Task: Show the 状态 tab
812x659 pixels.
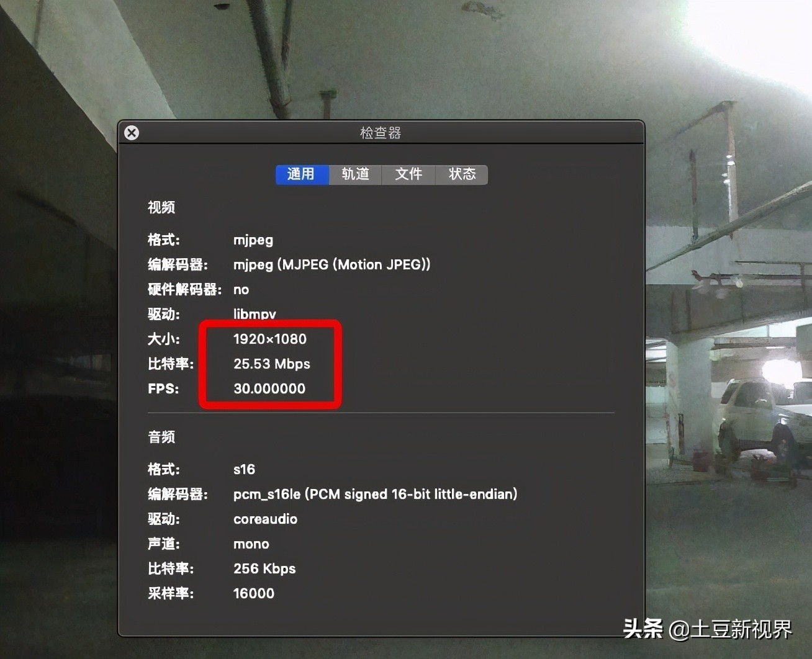Action: pyautogui.click(x=462, y=174)
